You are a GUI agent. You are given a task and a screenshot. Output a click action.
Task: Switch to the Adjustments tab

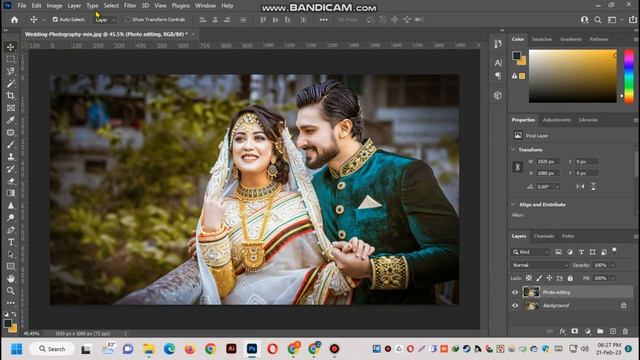(557, 120)
